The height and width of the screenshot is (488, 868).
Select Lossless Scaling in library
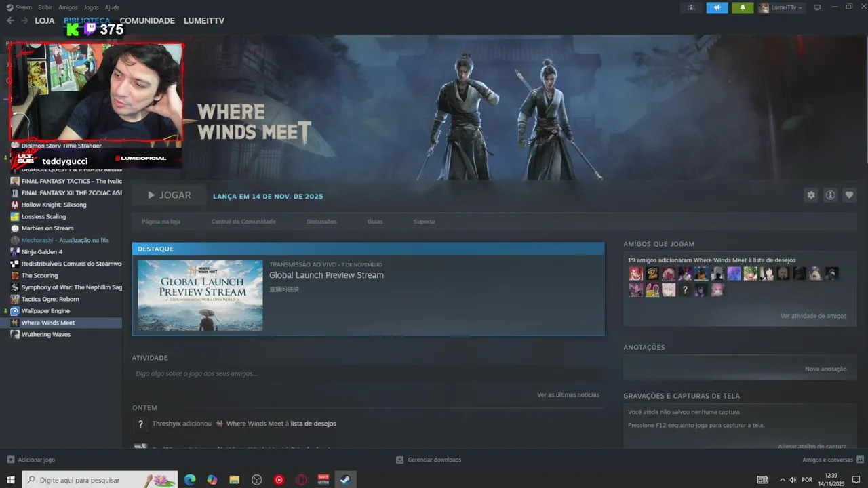pos(66,217)
